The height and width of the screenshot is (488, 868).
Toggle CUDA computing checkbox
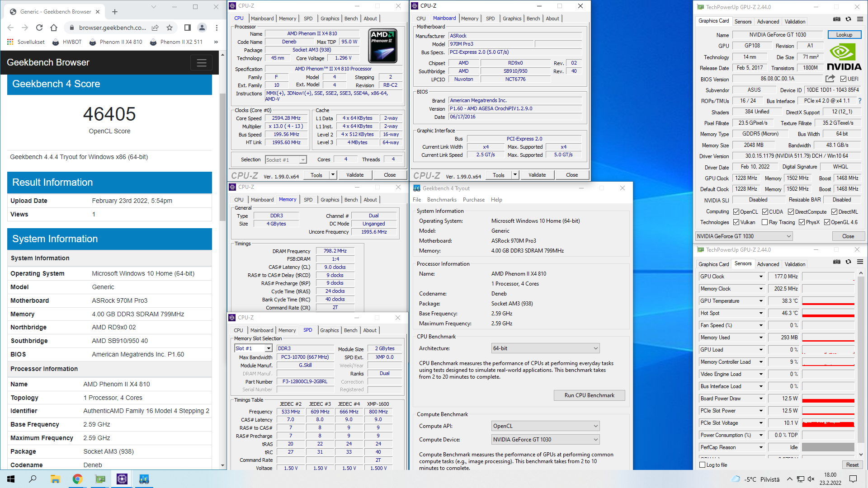point(765,212)
